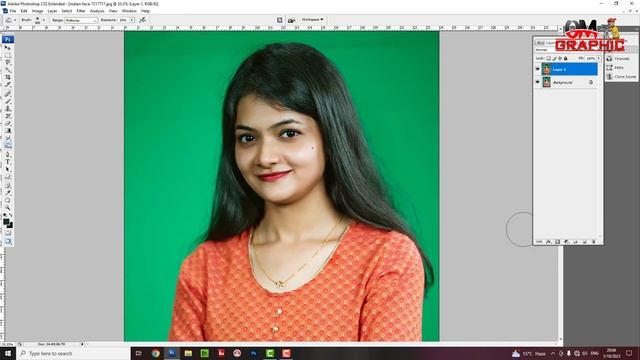
Task: Toggle Lock all padlock icon
Action: pos(565,58)
